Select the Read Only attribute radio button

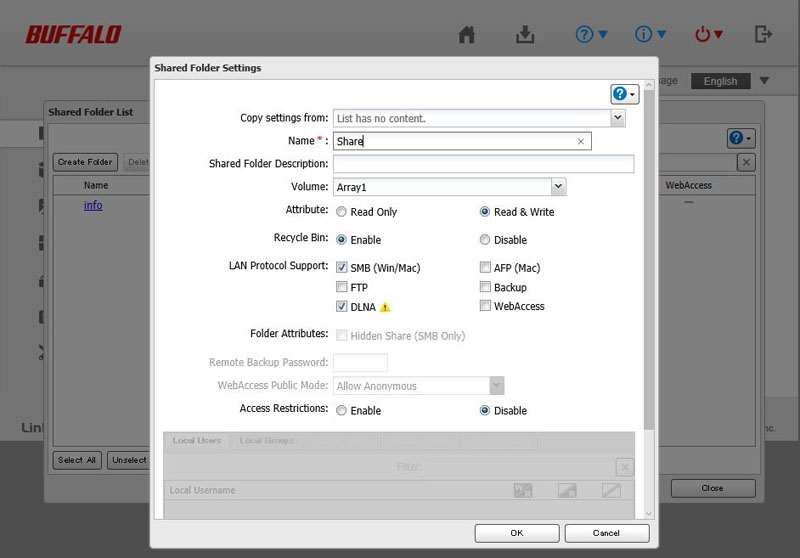[341, 212]
